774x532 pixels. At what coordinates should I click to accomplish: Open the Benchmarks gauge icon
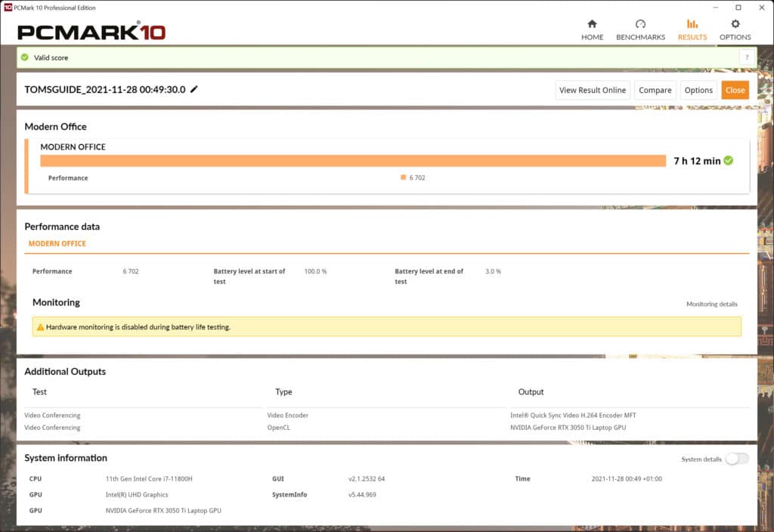point(640,24)
